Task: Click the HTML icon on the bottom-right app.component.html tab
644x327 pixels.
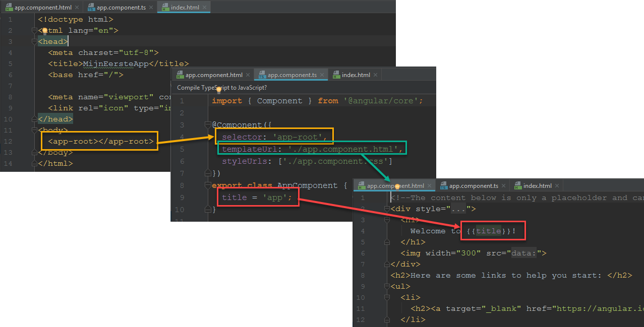Action: click(x=362, y=185)
